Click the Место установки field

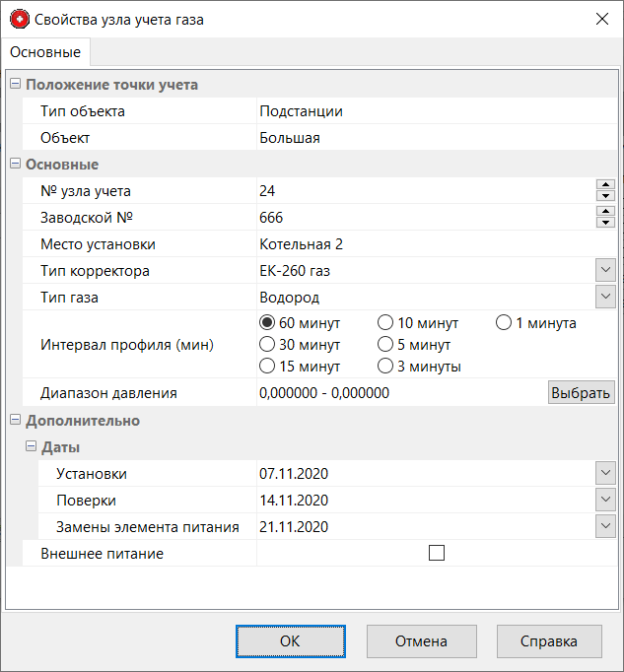(x=424, y=244)
